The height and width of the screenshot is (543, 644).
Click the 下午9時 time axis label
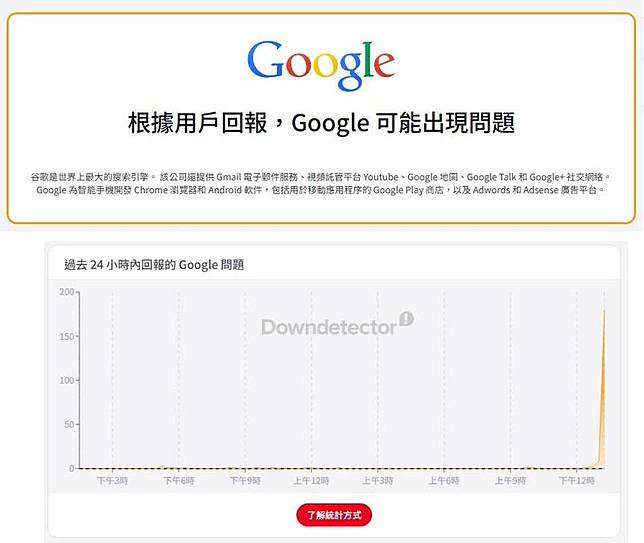245,481
